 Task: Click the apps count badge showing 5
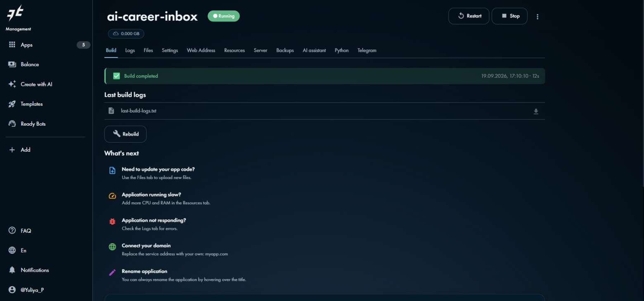[x=83, y=45]
